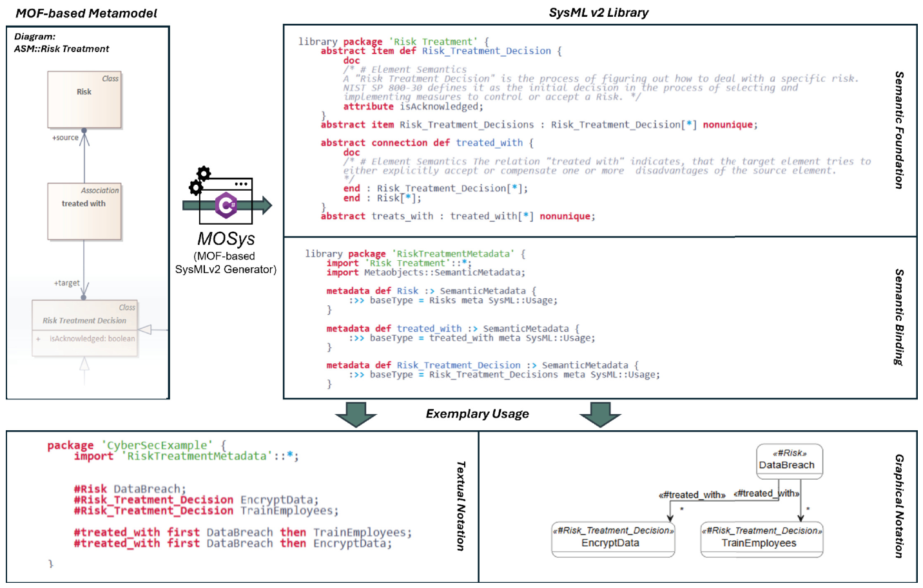Click the EncryptData node in graphical notation
923x588 pixels.
[x=613, y=540]
